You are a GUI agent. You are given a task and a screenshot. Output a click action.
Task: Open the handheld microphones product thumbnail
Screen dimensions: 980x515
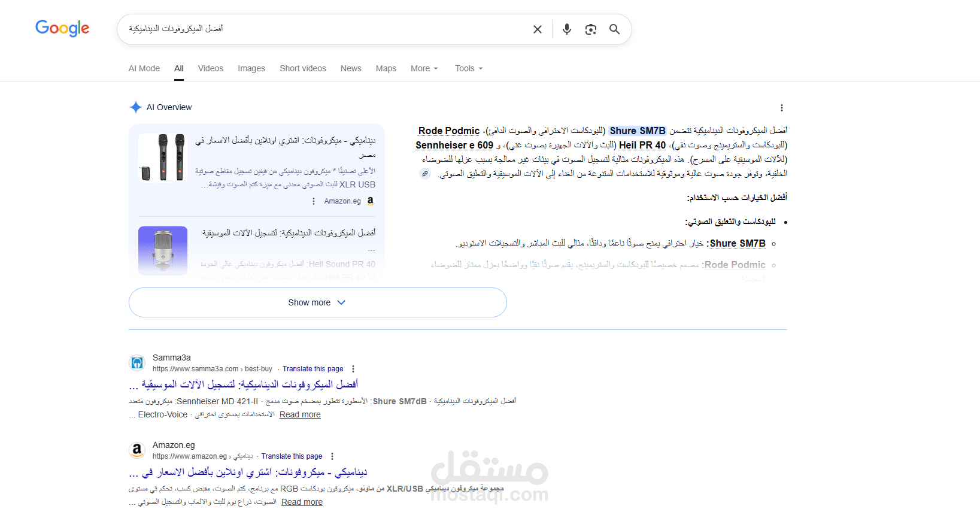pos(163,157)
